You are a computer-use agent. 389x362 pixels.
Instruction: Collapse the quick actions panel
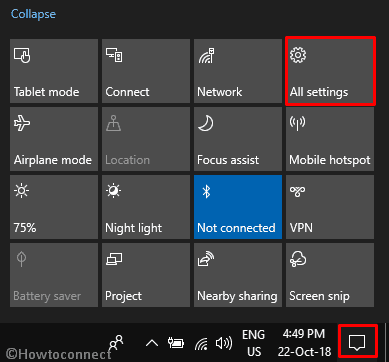coord(33,14)
